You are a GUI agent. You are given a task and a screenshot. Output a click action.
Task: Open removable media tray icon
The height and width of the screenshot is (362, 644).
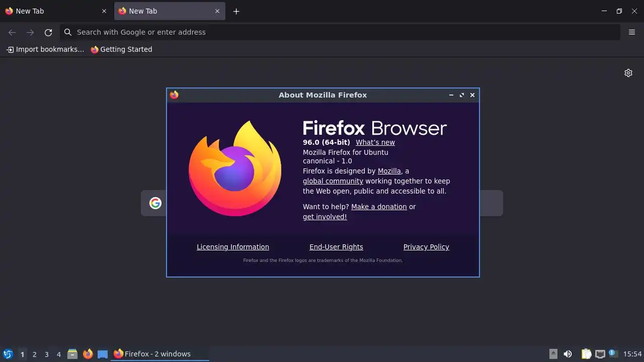[x=553, y=354]
